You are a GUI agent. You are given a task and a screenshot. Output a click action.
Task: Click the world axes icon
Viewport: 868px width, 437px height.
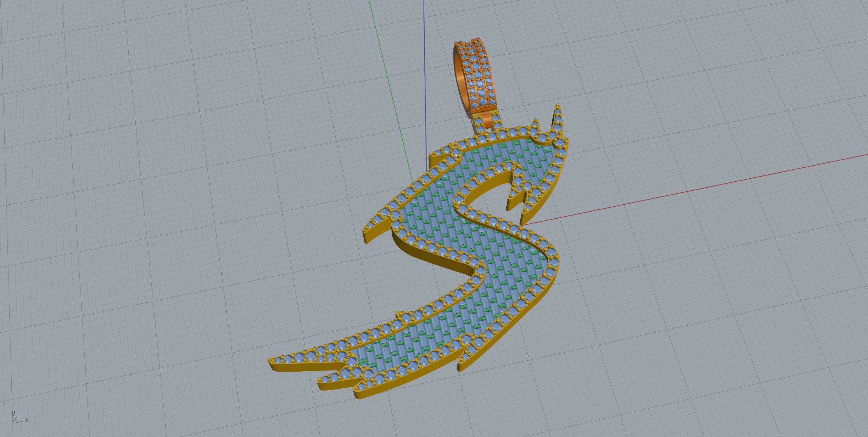point(19,417)
